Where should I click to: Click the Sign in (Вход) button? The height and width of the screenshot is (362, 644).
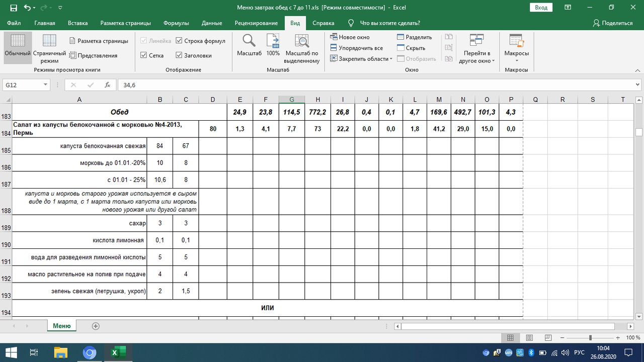pyautogui.click(x=541, y=8)
